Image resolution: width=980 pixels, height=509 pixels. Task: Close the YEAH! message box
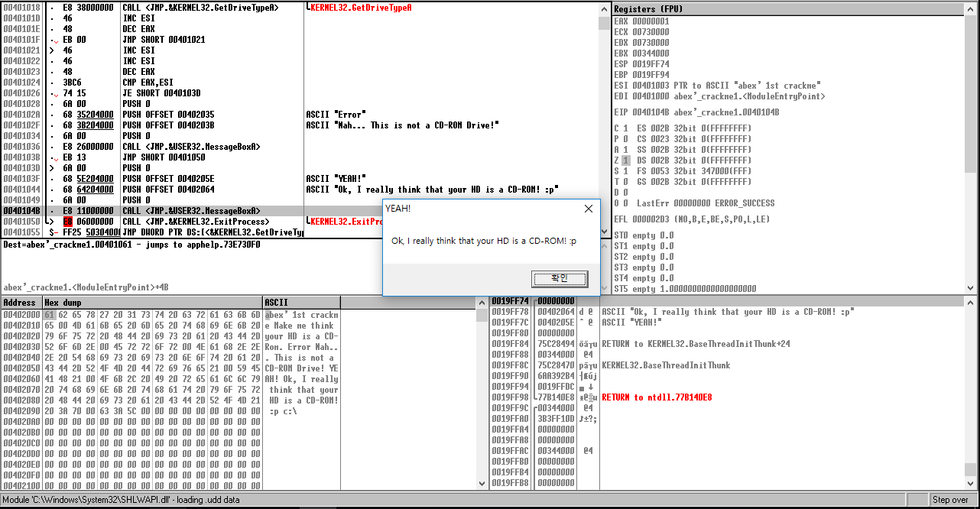point(588,209)
